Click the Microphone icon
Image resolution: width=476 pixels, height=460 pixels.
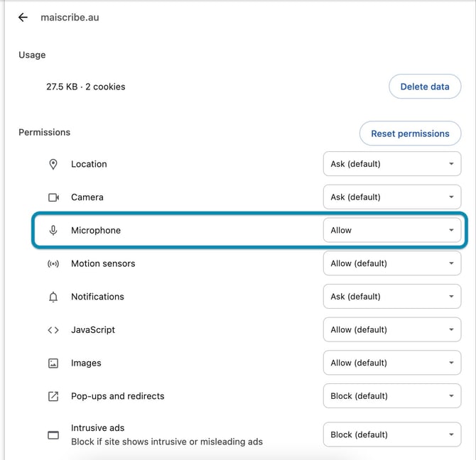(x=53, y=231)
